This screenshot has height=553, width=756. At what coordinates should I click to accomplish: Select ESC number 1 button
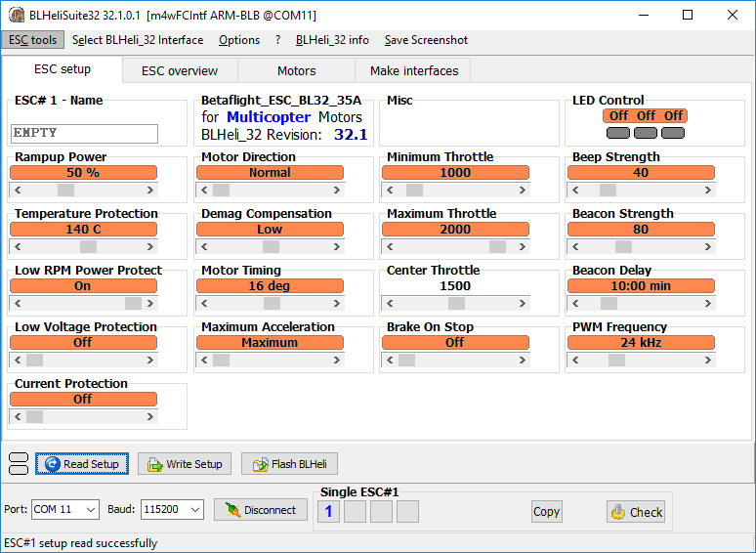tap(328, 512)
